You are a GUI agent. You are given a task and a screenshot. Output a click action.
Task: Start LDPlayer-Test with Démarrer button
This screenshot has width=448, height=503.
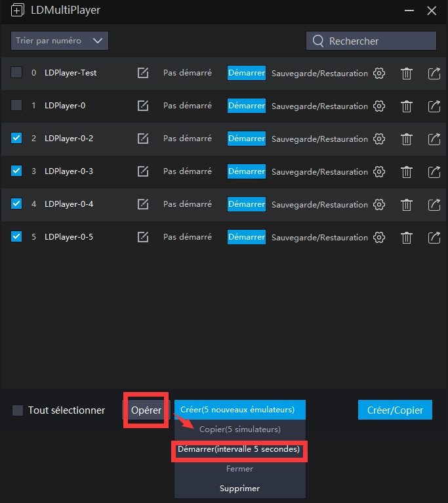click(247, 73)
